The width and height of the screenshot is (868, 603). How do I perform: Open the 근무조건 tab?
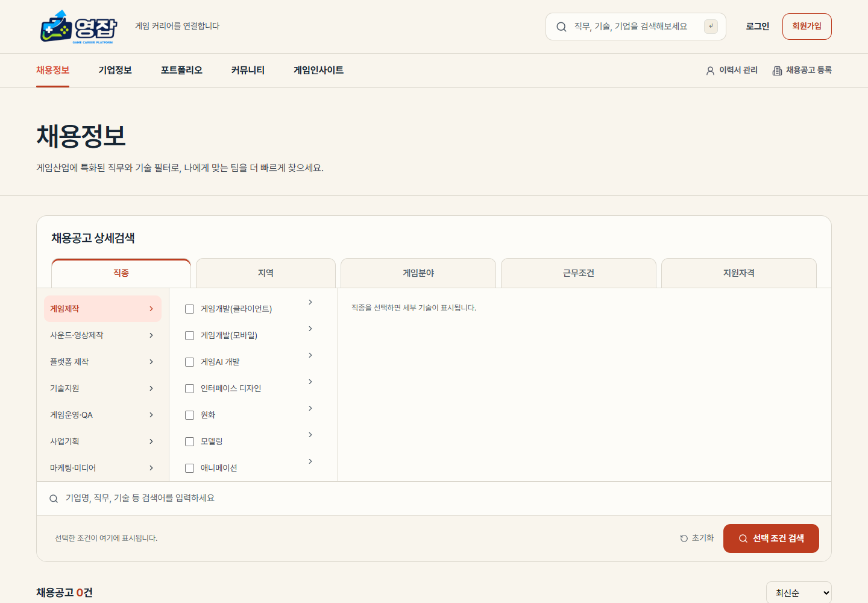[x=579, y=273]
